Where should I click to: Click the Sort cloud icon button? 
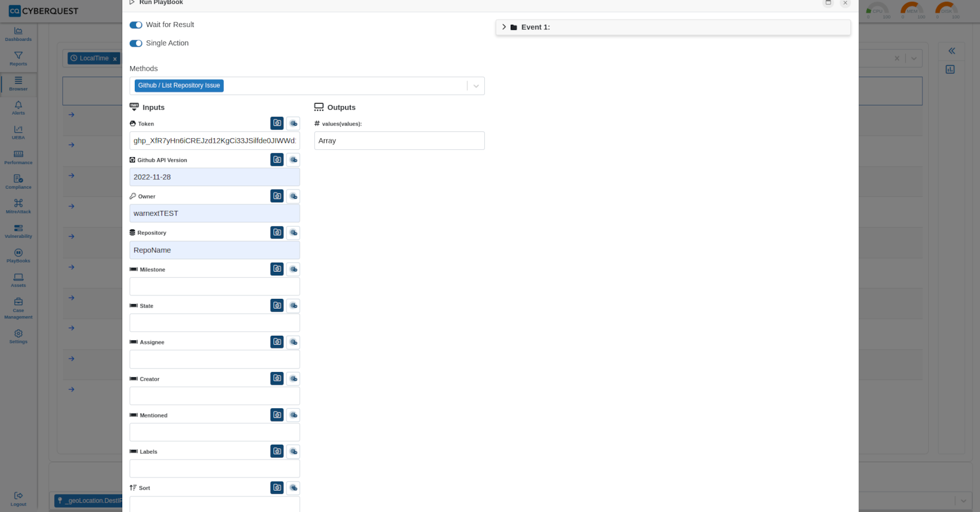pos(293,487)
